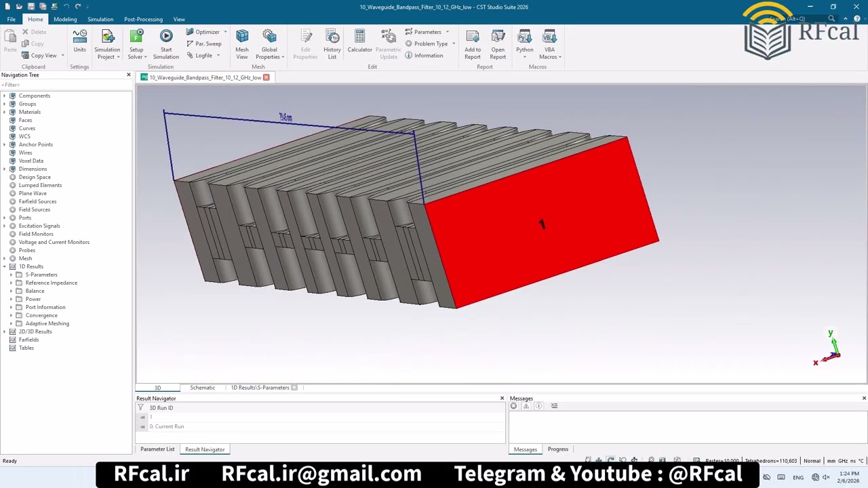Expand the S-Parameters folder
This screenshot has width=868, height=488.
[12, 274]
